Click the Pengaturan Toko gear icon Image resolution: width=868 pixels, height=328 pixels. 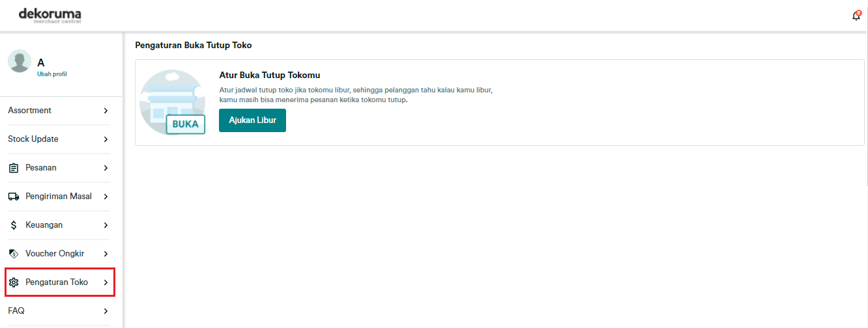(14, 282)
